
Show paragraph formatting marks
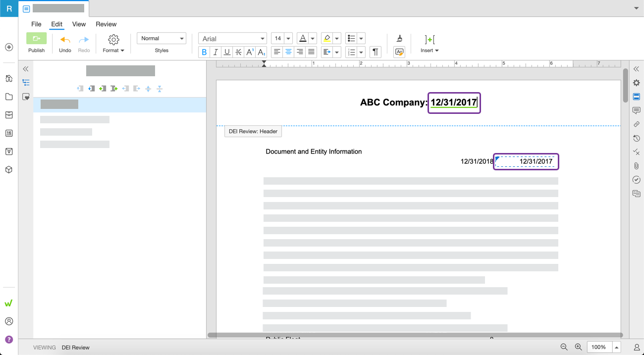[x=376, y=52]
